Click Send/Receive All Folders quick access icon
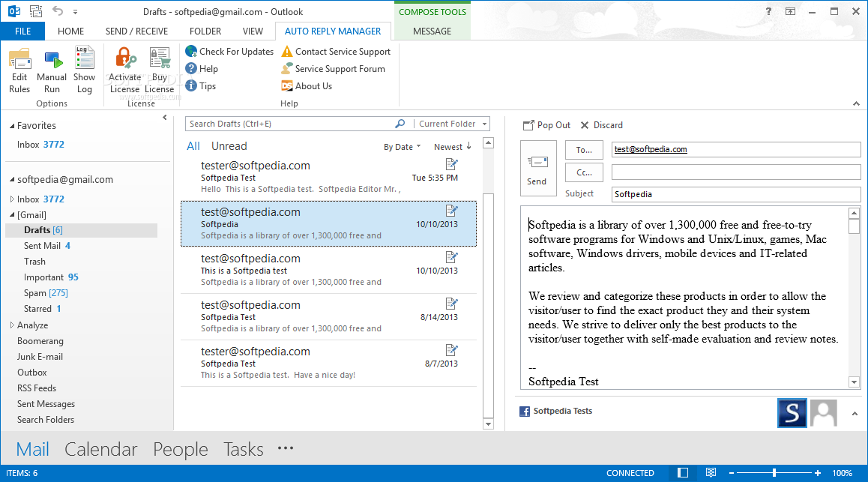The height and width of the screenshot is (482, 868). 36,11
